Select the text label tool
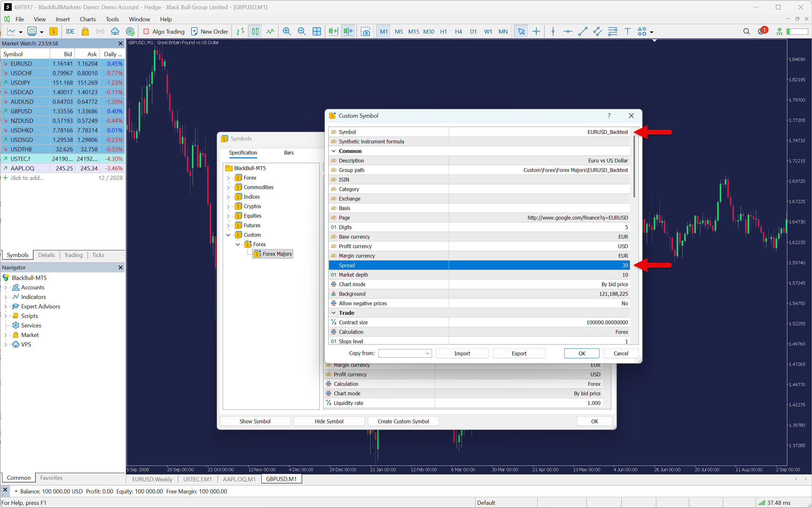The width and height of the screenshot is (812, 508). (x=627, y=32)
